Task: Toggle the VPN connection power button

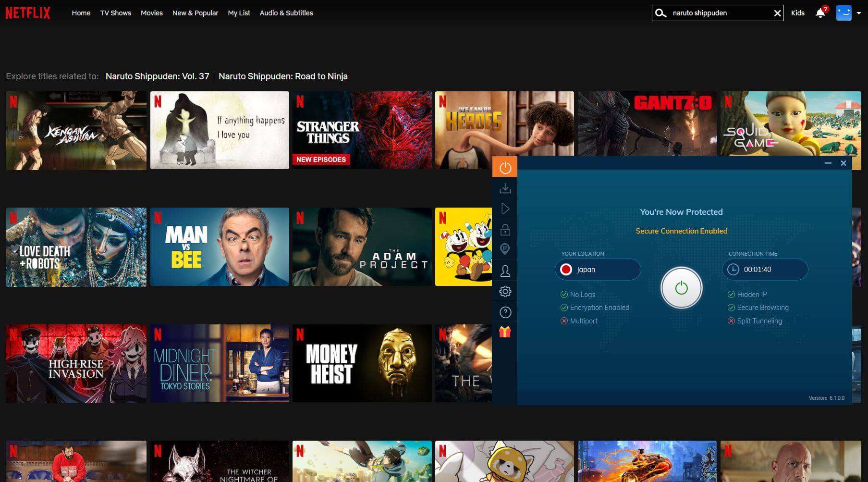Action: click(x=681, y=288)
